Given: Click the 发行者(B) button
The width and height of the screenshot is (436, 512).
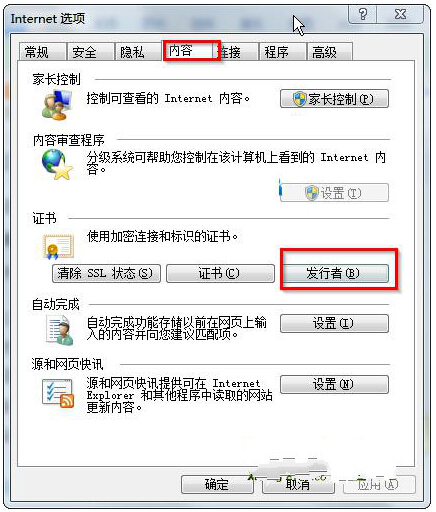Looking at the screenshot, I should click(335, 274).
